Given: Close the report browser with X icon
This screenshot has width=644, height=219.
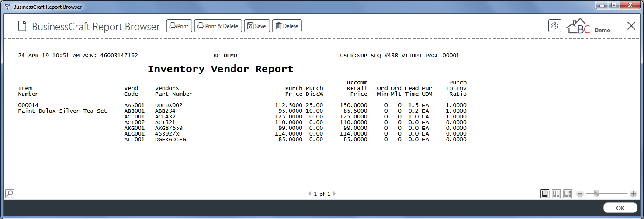Looking at the screenshot, I should pos(631,26).
